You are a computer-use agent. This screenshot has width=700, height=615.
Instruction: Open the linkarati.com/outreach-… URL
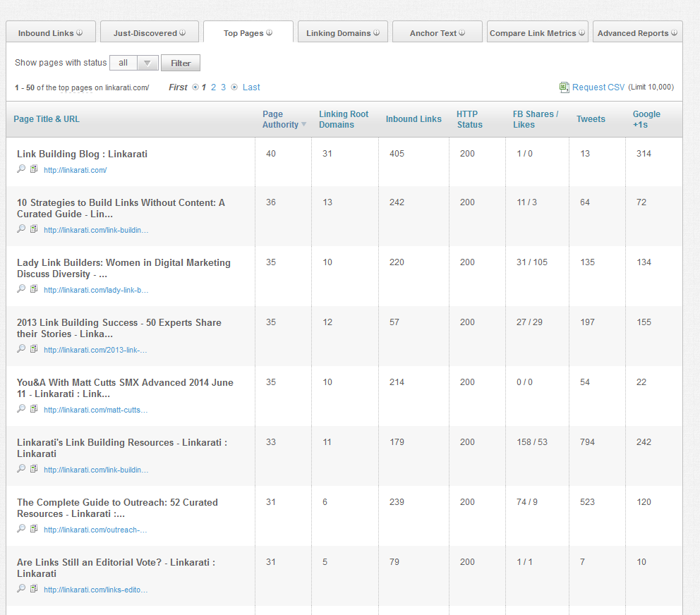[95, 530]
